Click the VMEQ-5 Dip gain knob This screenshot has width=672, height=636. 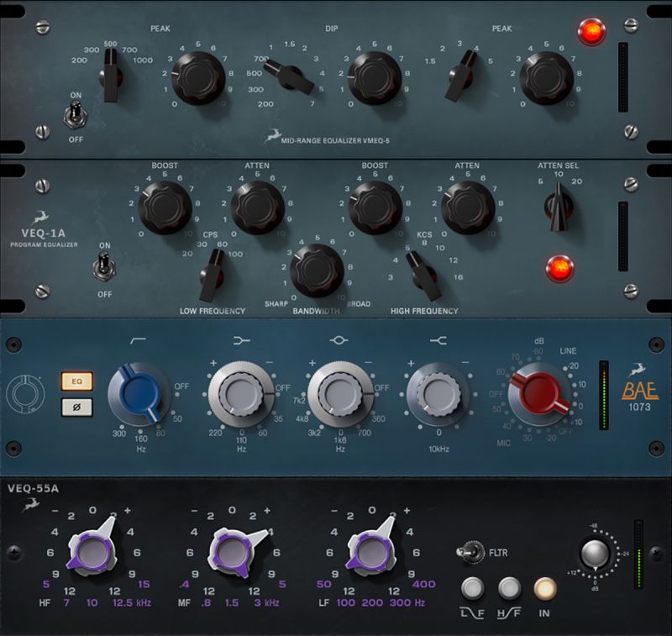375,78
